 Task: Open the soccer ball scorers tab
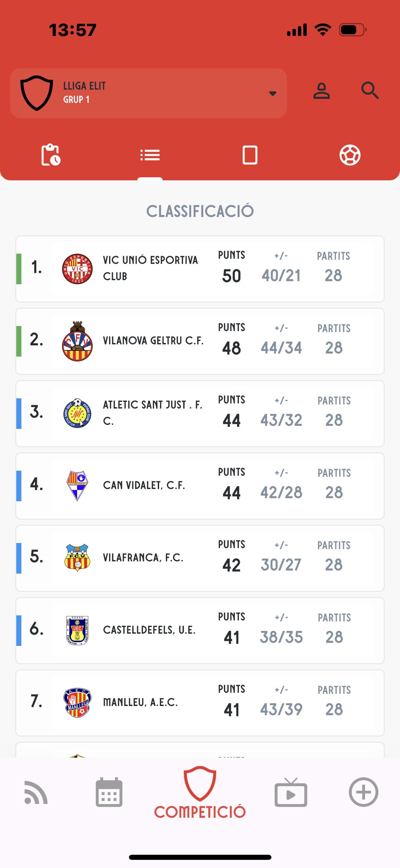coord(350,155)
